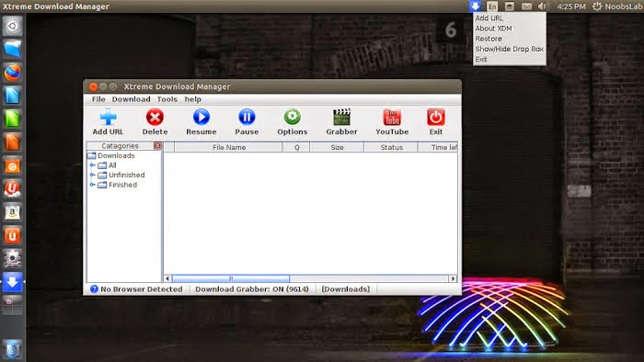This screenshot has width=644, height=362.
Task: Open the YouTube downloader icon
Action: click(x=392, y=118)
